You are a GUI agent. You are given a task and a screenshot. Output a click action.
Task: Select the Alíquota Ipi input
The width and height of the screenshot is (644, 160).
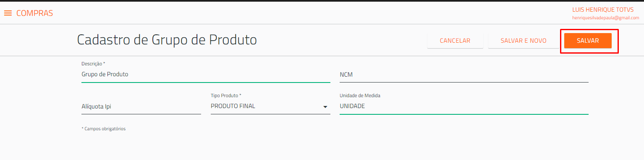[x=141, y=106]
